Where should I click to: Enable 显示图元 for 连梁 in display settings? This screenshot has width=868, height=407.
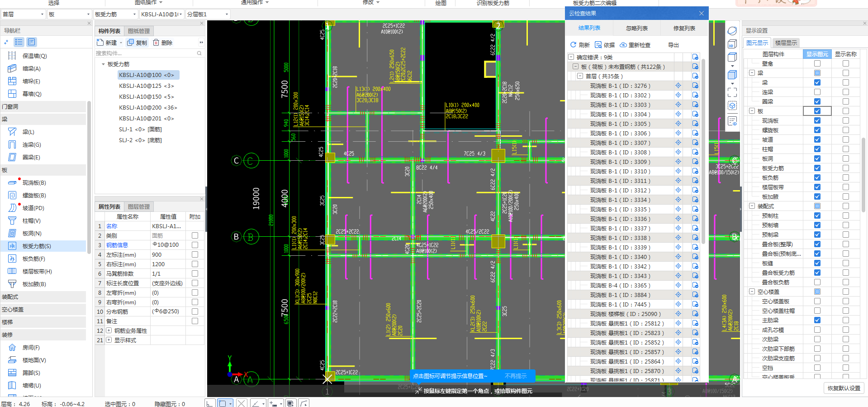[x=817, y=92]
